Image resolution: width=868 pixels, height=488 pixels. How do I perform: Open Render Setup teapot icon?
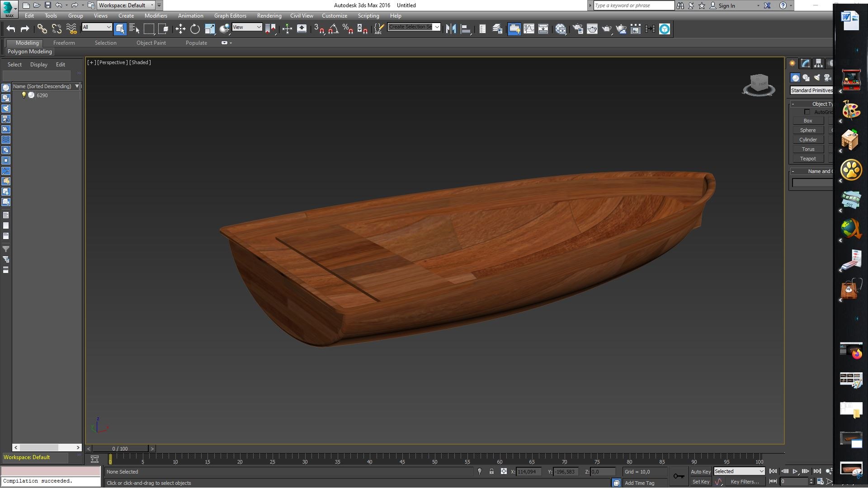[578, 29]
